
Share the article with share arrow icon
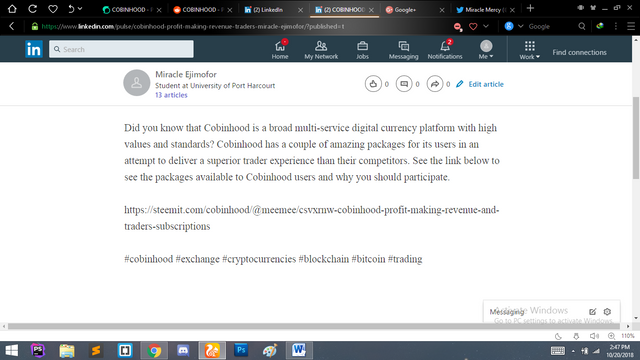435,84
